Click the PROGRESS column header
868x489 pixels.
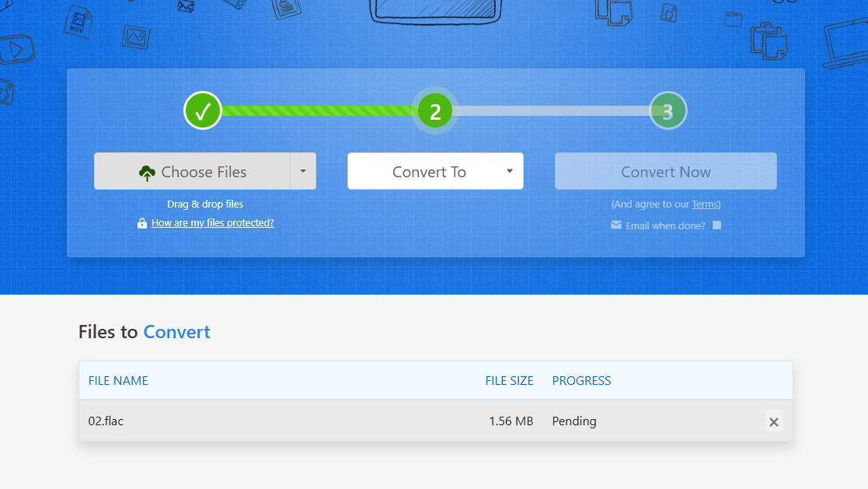(581, 380)
